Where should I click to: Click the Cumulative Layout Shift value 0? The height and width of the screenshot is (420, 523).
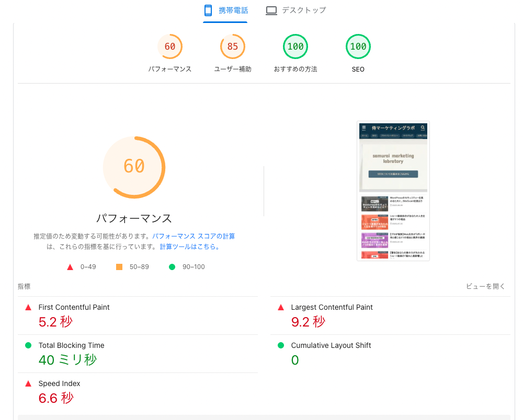click(x=295, y=360)
